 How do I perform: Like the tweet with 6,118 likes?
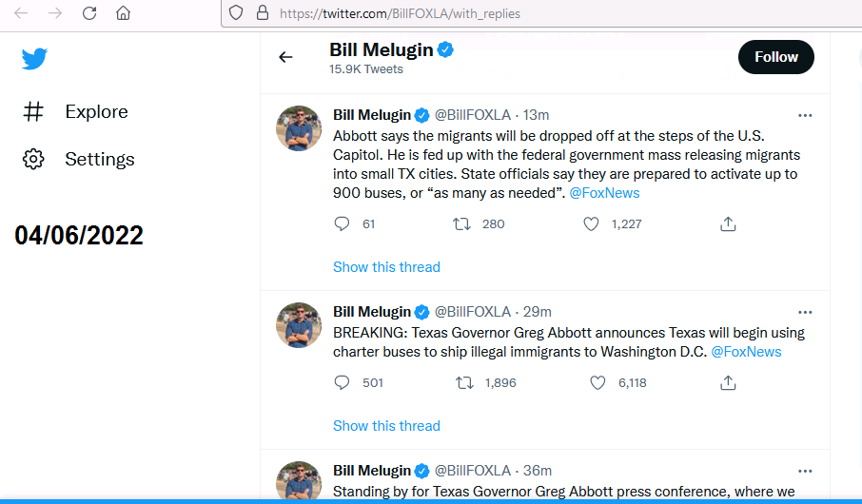598,383
